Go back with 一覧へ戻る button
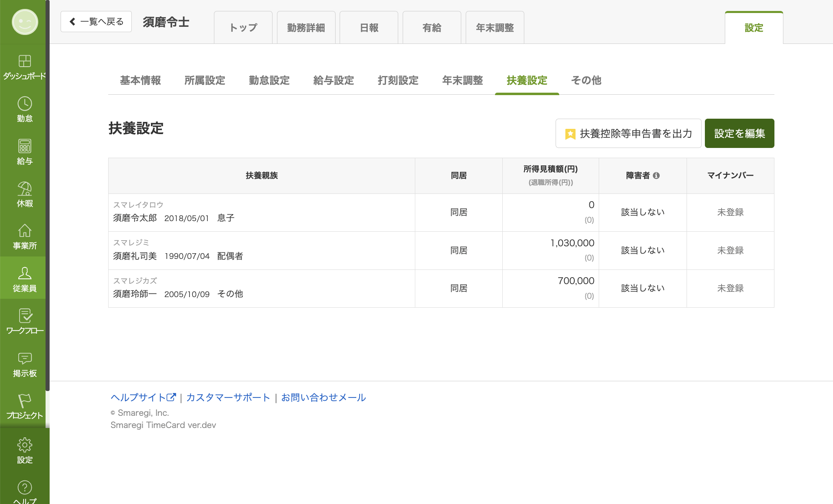Viewport: 833px width, 504px height. click(96, 22)
